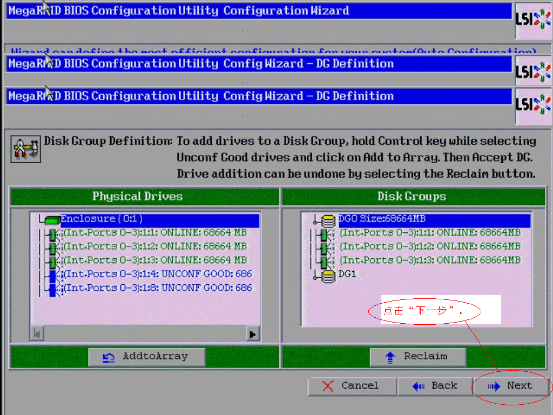Click the Disk Groups panel header

tap(413, 196)
